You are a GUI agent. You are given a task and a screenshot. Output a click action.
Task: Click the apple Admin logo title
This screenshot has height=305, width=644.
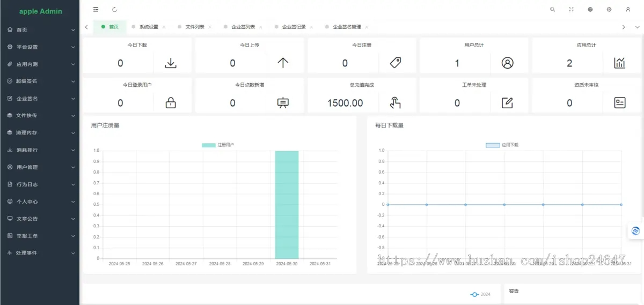[41, 11]
